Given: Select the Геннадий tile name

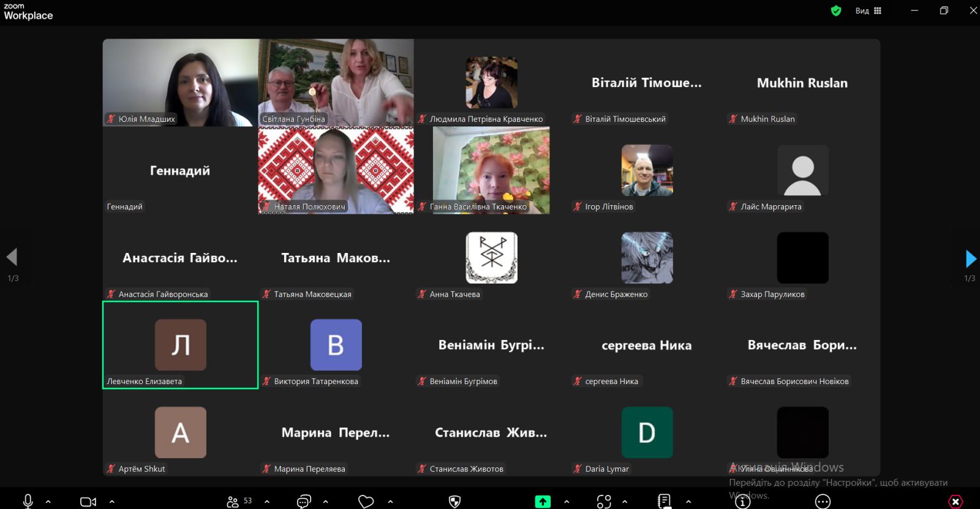Looking at the screenshot, I should [180, 171].
